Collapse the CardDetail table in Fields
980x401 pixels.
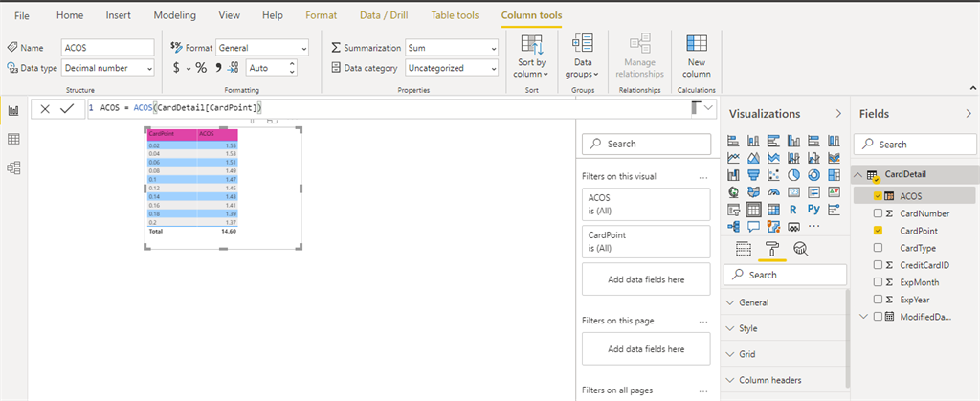tap(858, 174)
